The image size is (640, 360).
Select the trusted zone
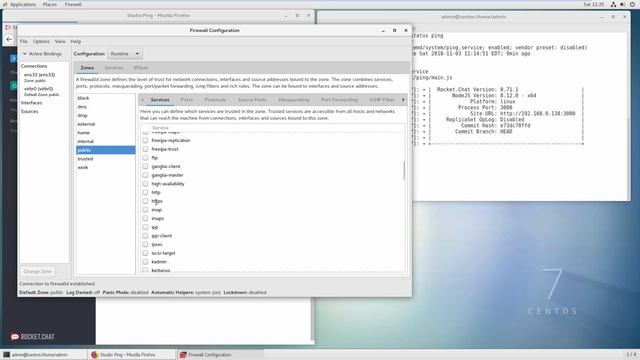[x=105, y=159]
